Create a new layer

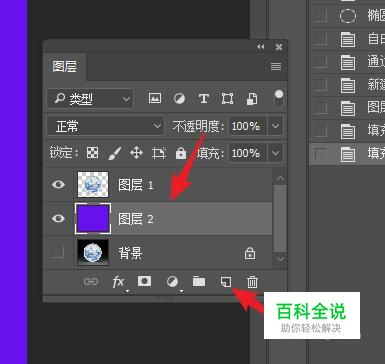pos(226,282)
